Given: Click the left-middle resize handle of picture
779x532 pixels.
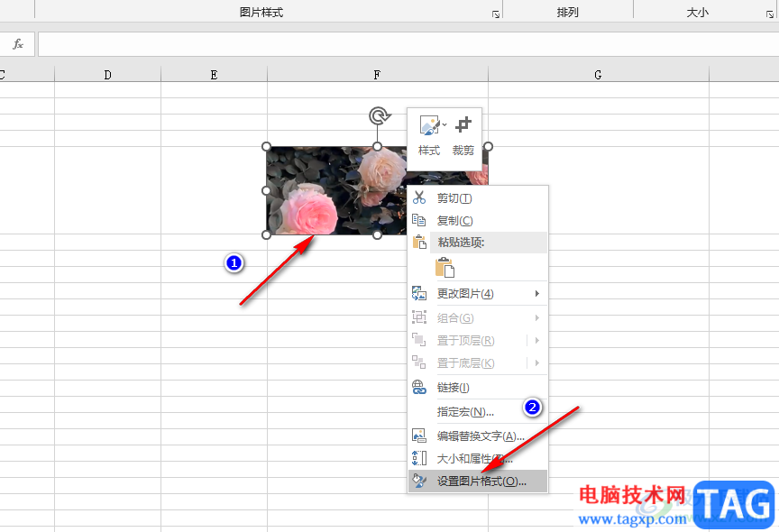Looking at the screenshot, I should click(266, 191).
